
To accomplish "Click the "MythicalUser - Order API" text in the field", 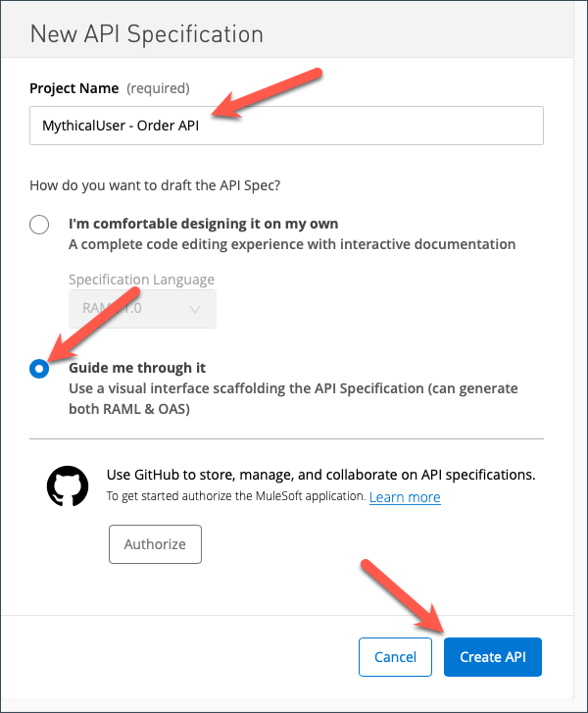I will point(121,126).
